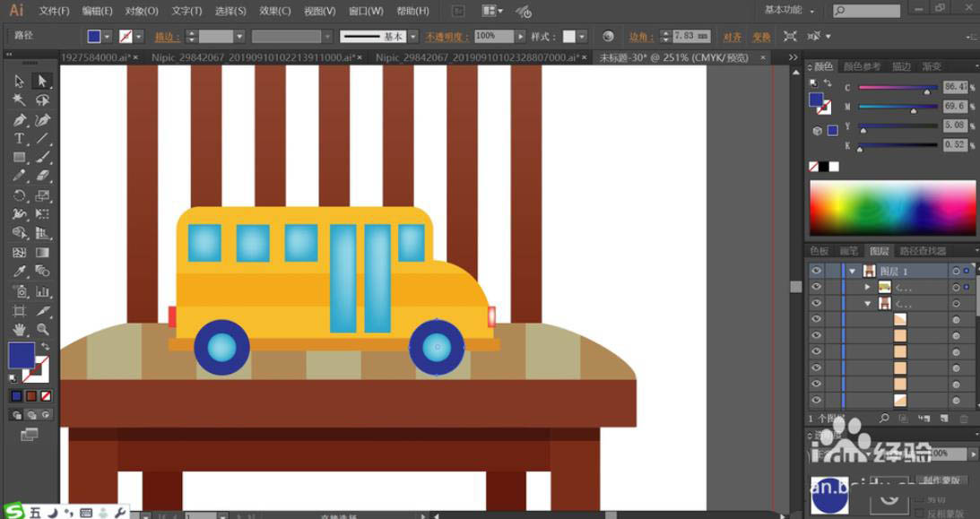Select the Paintbrush tool
The width and height of the screenshot is (980, 519).
click(x=42, y=158)
